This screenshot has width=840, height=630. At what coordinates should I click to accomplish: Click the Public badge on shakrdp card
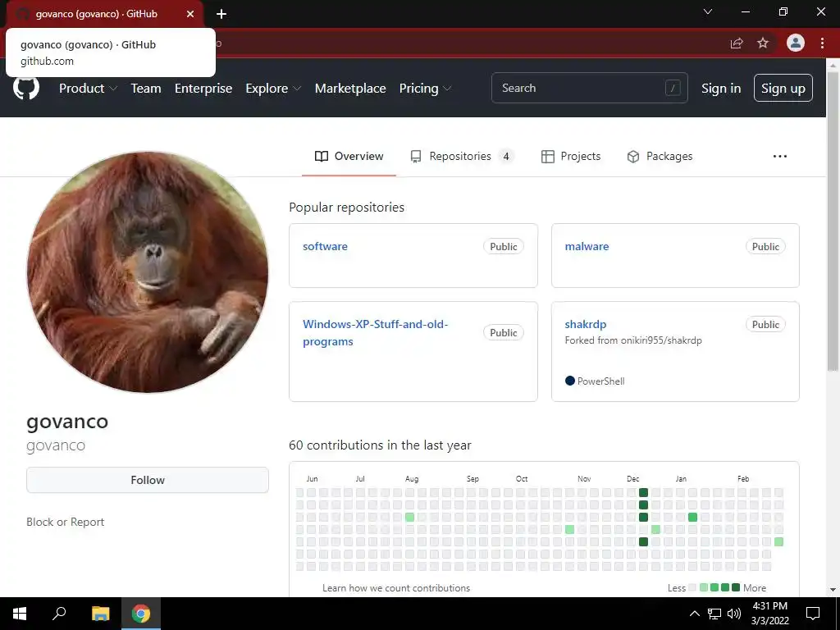(765, 324)
